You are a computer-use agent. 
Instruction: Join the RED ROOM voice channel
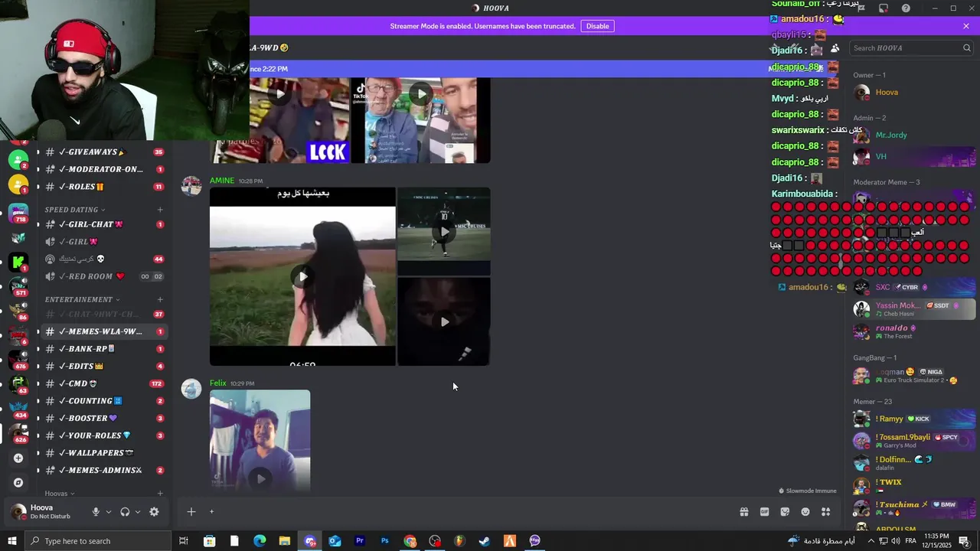[x=104, y=276]
